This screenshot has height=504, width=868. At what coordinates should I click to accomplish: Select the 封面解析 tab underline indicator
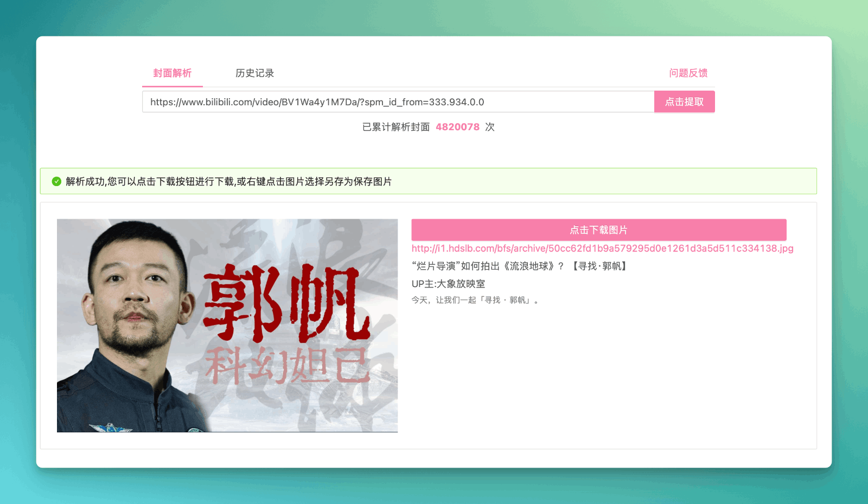172,86
